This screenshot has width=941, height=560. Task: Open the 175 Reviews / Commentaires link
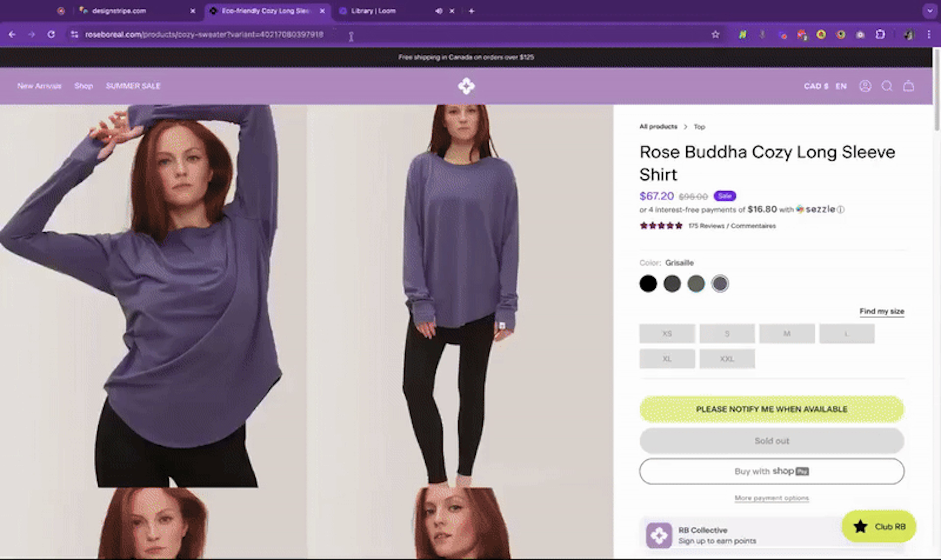(732, 226)
